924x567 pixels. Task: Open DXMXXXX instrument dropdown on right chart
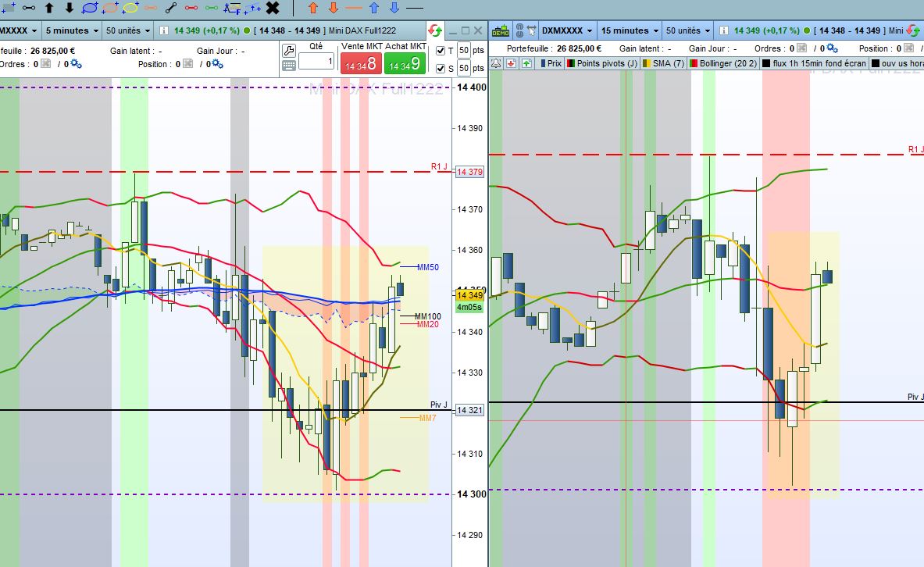tap(568, 30)
